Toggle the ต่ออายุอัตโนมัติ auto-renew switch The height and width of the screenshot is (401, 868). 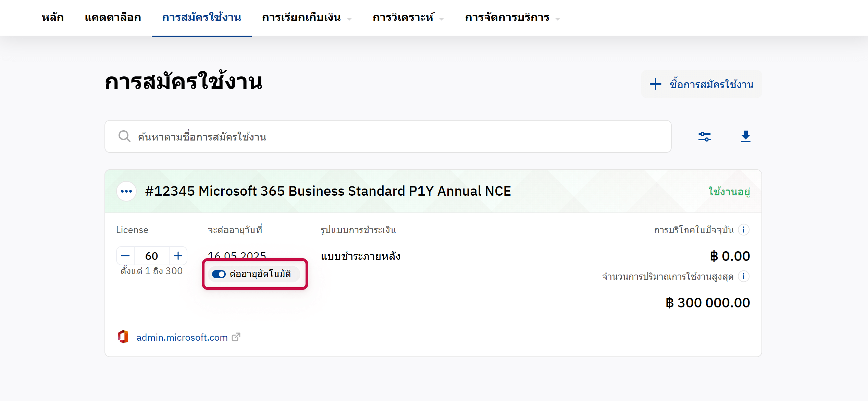coord(219,274)
